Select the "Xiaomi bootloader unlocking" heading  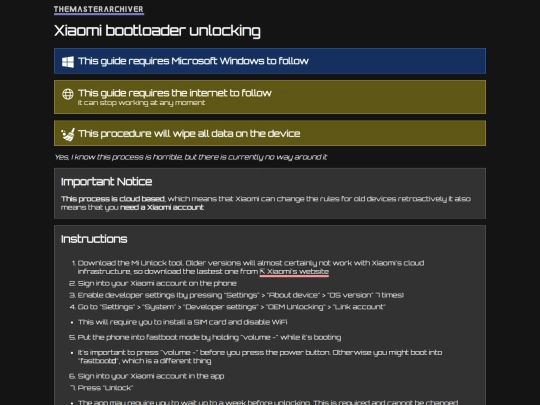pos(157,31)
